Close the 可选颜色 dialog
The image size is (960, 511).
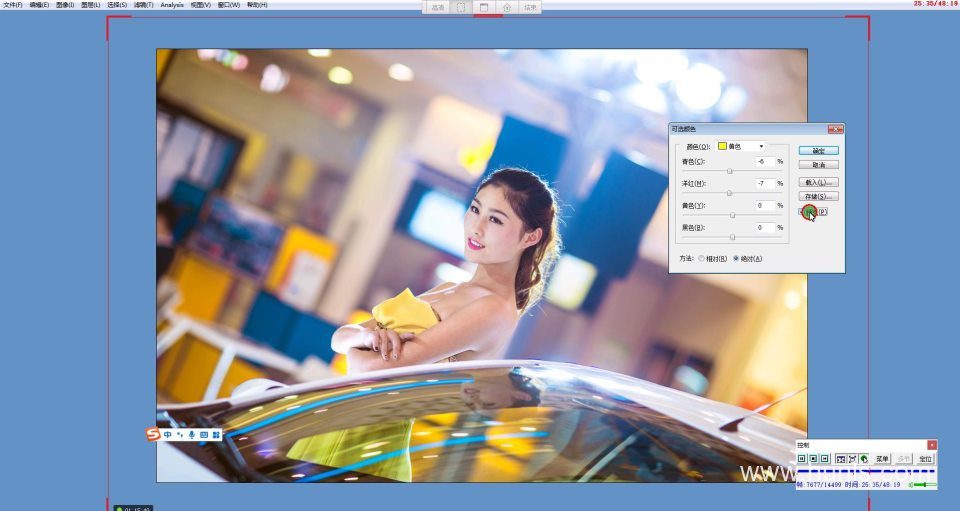tap(835, 129)
